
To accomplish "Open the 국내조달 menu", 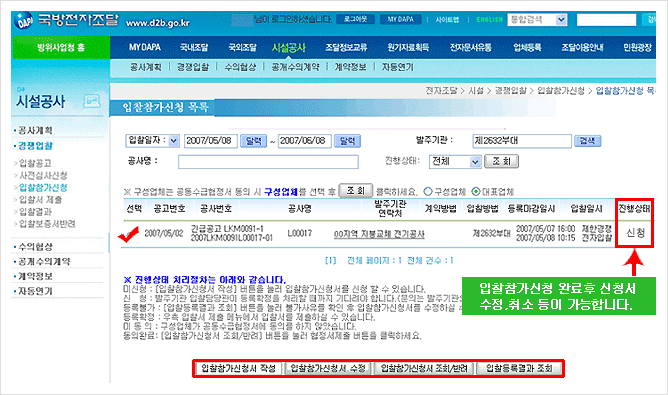I will 194,47.
